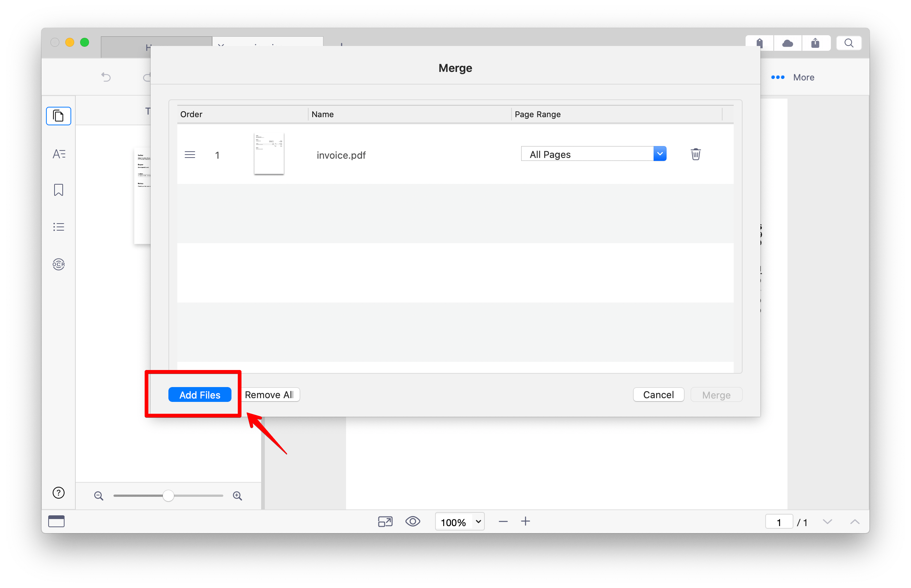The width and height of the screenshot is (911, 588).
Task: Open the Bookmarks sidebar panel
Action: [59, 190]
